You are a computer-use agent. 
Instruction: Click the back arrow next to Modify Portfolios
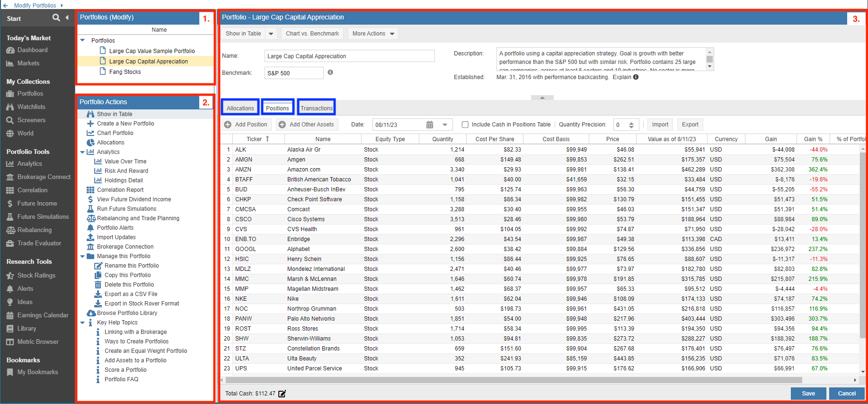[x=6, y=5]
